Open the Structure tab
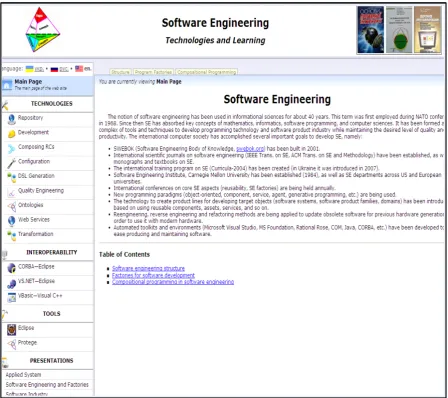The height and width of the screenshot is (398, 448). click(120, 72)
